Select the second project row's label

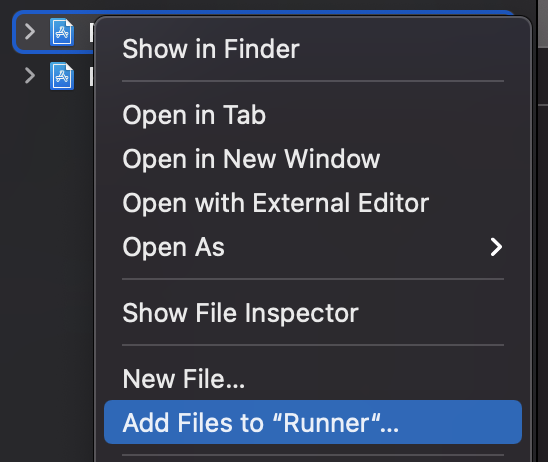(x=92, y=77)
